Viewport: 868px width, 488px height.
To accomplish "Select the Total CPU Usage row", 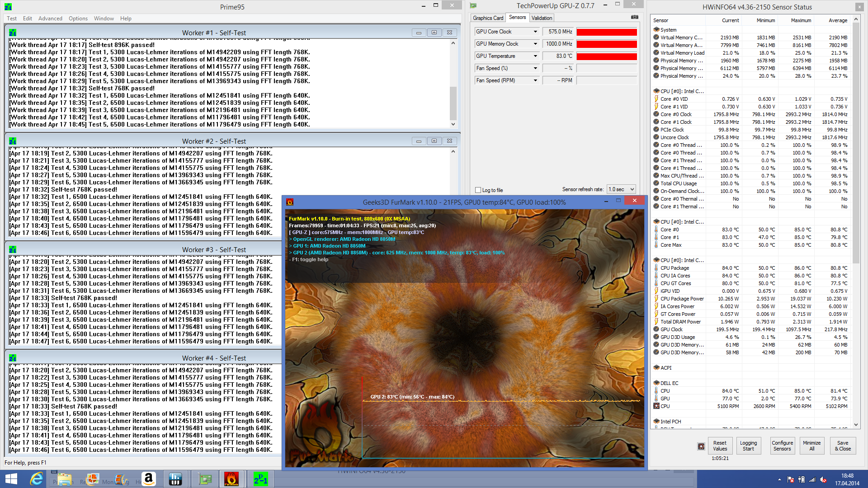I will [x=750, y=183].
